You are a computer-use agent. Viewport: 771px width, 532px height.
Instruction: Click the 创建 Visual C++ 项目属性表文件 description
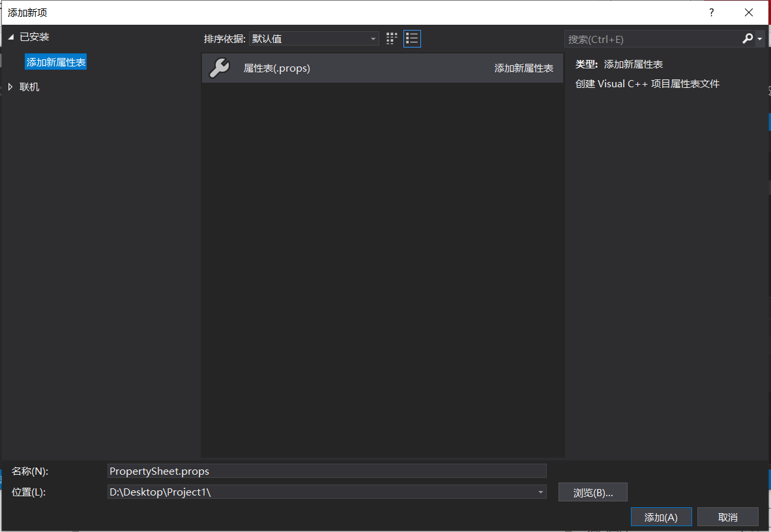click(x=647, y=84)
